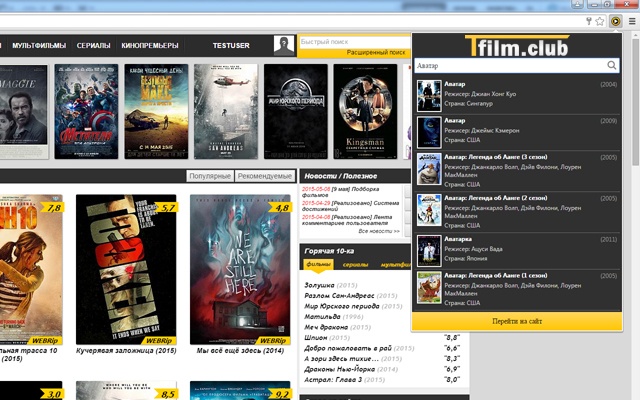The image size is (640, 400).
Task: Click Шпион (2015) in hot list
Action: 327,338
